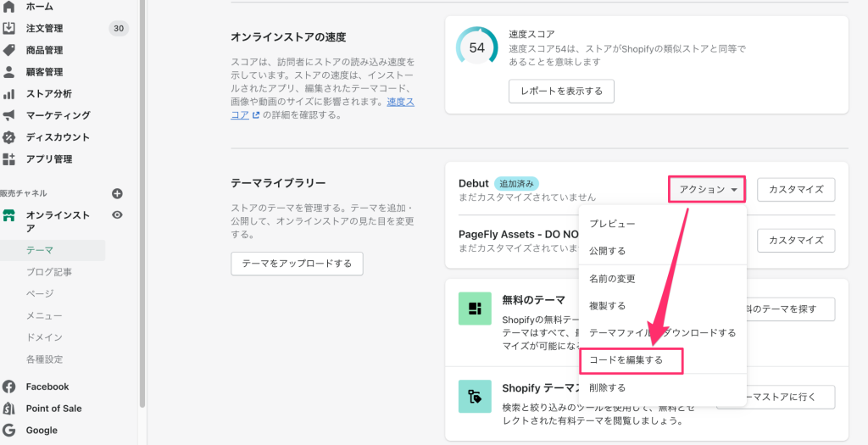Click the 商品管理 tag icon

coord(8,50)
